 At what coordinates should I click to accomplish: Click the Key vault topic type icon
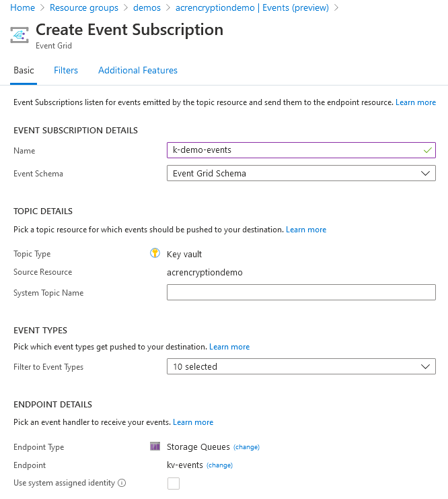pos(155,254)
